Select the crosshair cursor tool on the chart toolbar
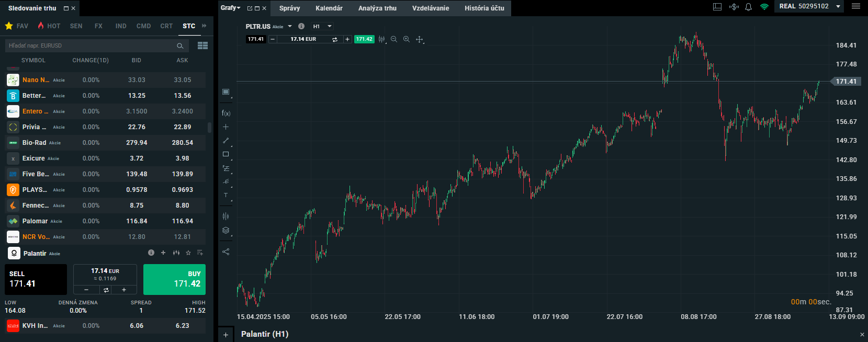 pos(419,39)
